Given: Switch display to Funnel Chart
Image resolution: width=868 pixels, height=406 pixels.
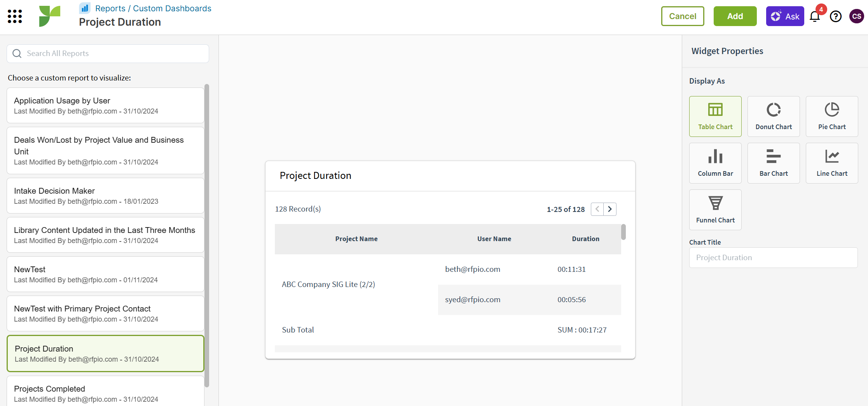Looking at the screenshot, I should (x=715, y=210).
